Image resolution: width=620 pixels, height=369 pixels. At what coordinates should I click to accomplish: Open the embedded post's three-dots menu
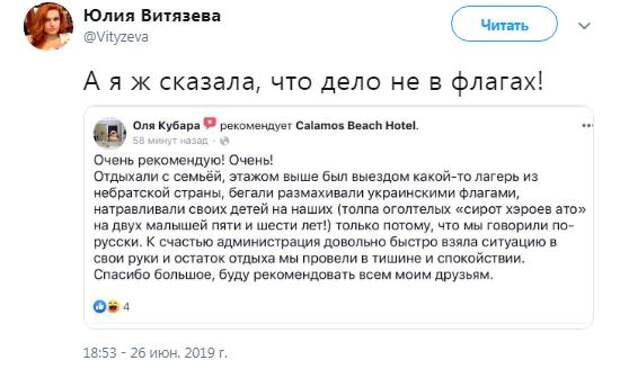click(587, 125)
